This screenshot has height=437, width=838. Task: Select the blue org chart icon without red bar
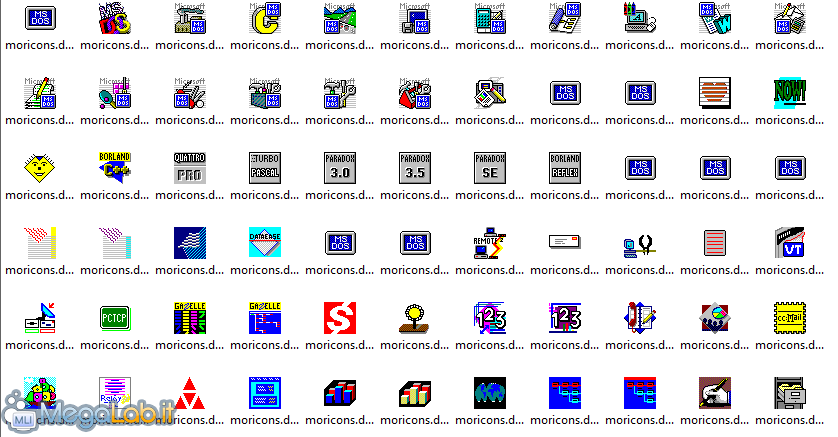click(x=565, y=393)
